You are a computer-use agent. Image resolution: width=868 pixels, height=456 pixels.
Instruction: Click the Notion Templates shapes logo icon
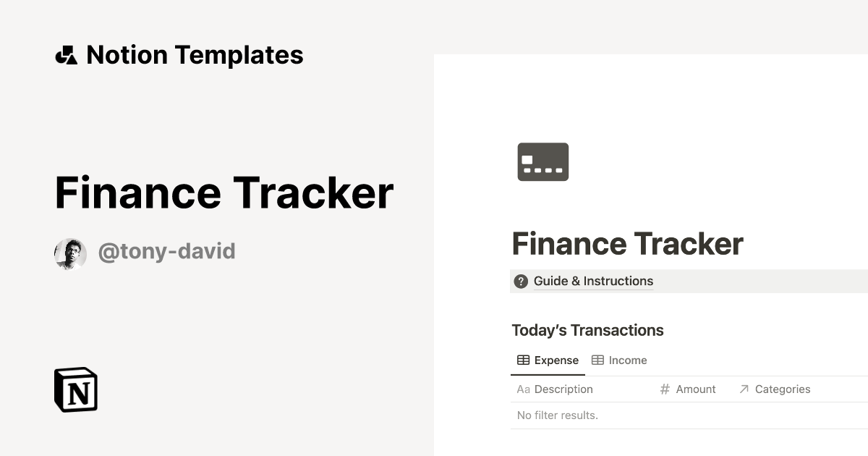pyautogui.click(x=66, y=55)
